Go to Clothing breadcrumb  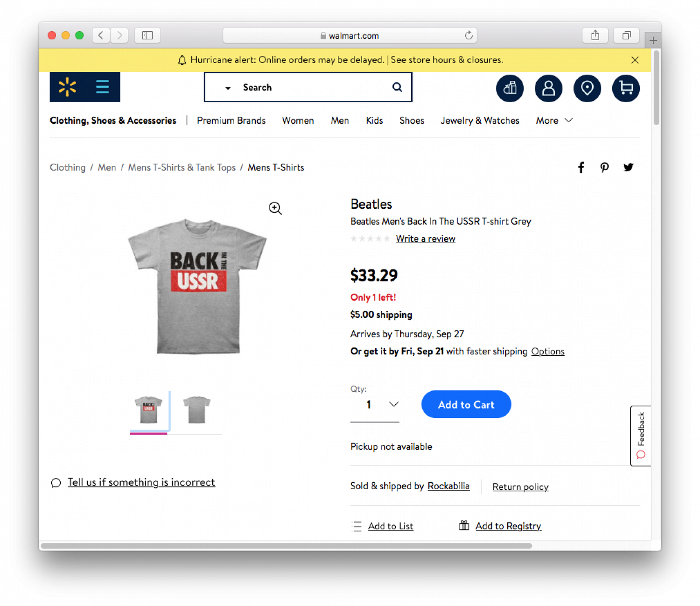pos(68,168)
